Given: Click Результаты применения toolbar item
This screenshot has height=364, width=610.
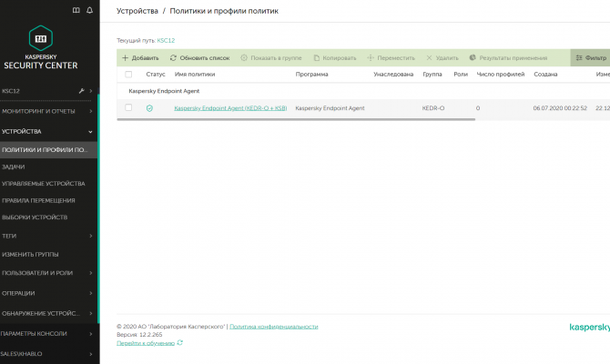Looking at the screenshot, I should point(508,58).
